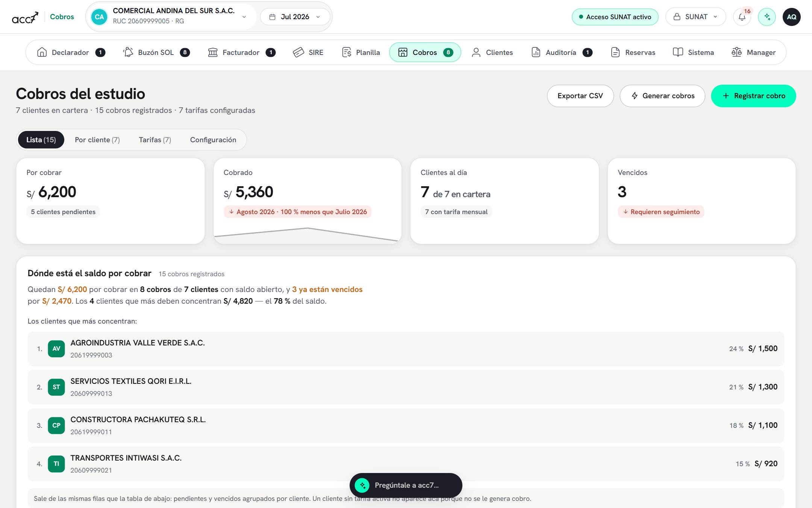The height and width of the screenshot is (508, 812).
Task: Select TRANSPORTES INTIWASI S.A.C. row
Action: 406,464
